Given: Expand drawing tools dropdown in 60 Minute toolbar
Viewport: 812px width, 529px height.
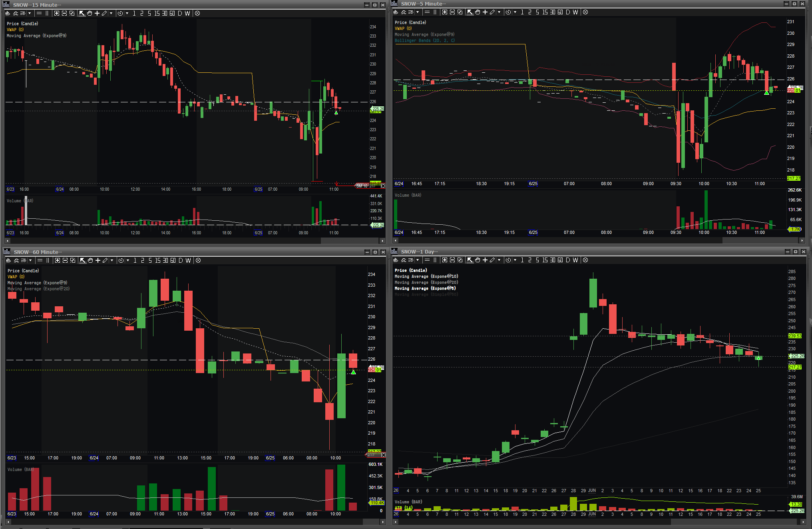Looking at the screenshot, I should click(112, 260).
